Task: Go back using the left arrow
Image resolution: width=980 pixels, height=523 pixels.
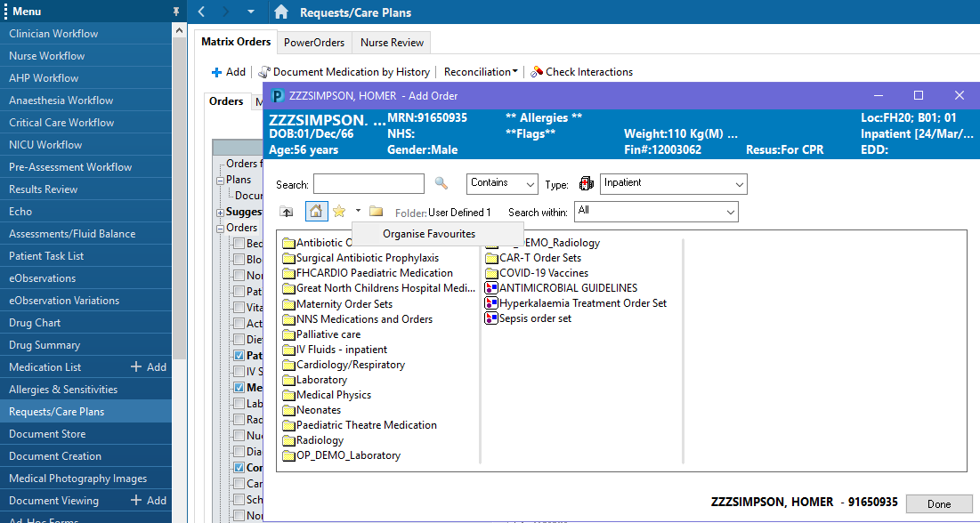Action: coord(201,12)
